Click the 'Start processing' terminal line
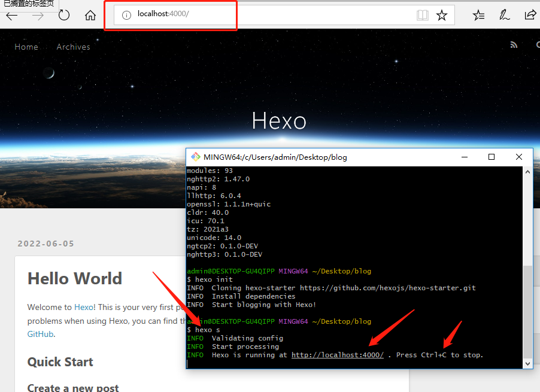Image resolution: width=540 pixels, height=392 pixels. tap(233, 347)
